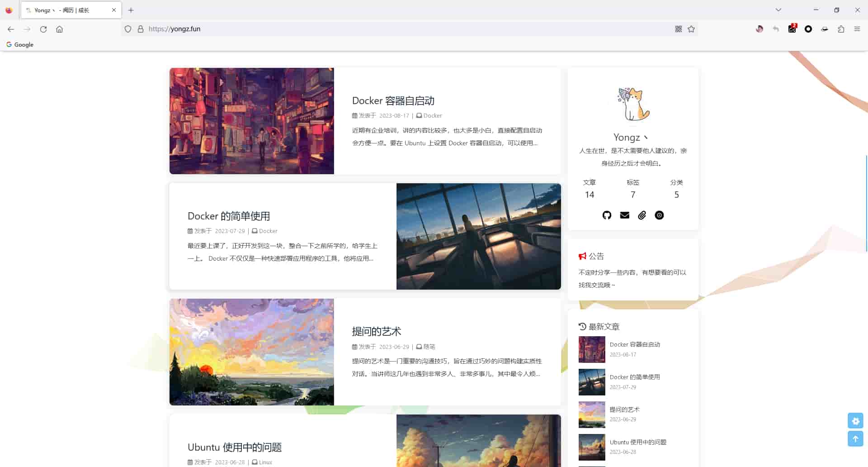Close the Yongz tab

(113, 10)
